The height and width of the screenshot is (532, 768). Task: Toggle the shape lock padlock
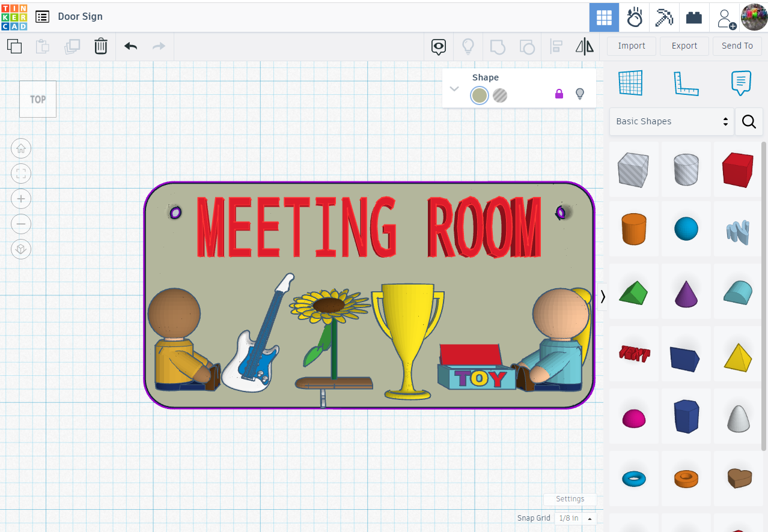[x=559, y=94]
